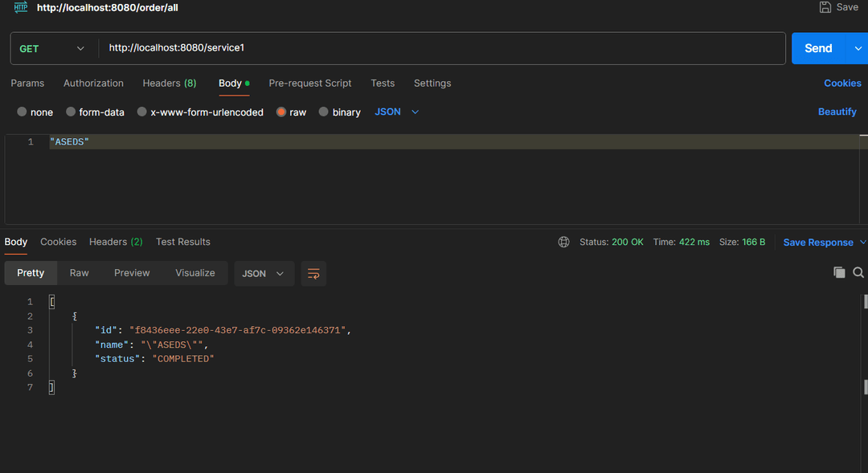Select the none body type radio
868x473 pixels.
tap(23, 112)
